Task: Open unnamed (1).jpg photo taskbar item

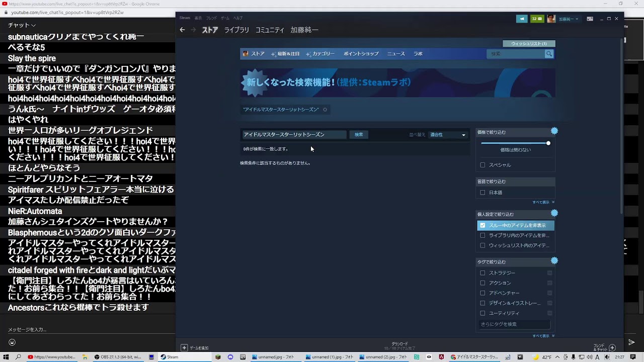Action: click(330, 357)
